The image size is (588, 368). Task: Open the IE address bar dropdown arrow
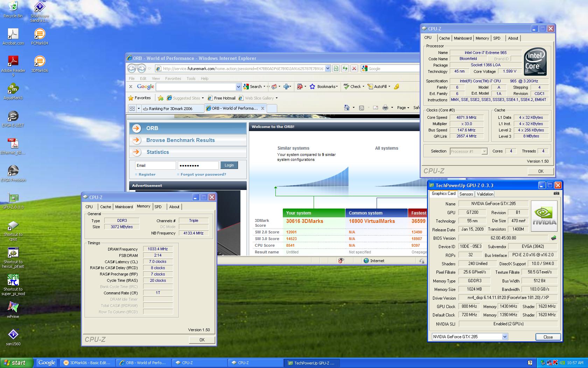pyautogui.click(x=328, y=68)
